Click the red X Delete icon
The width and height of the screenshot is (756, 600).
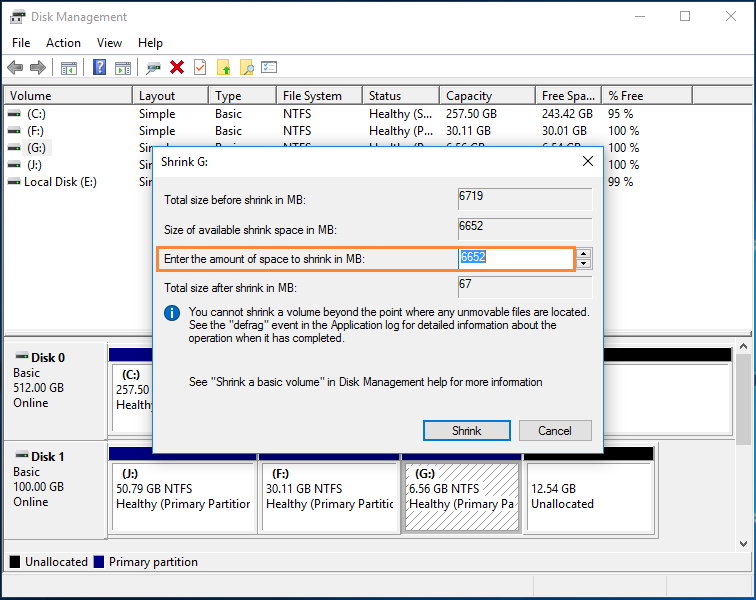pos(177,67)
